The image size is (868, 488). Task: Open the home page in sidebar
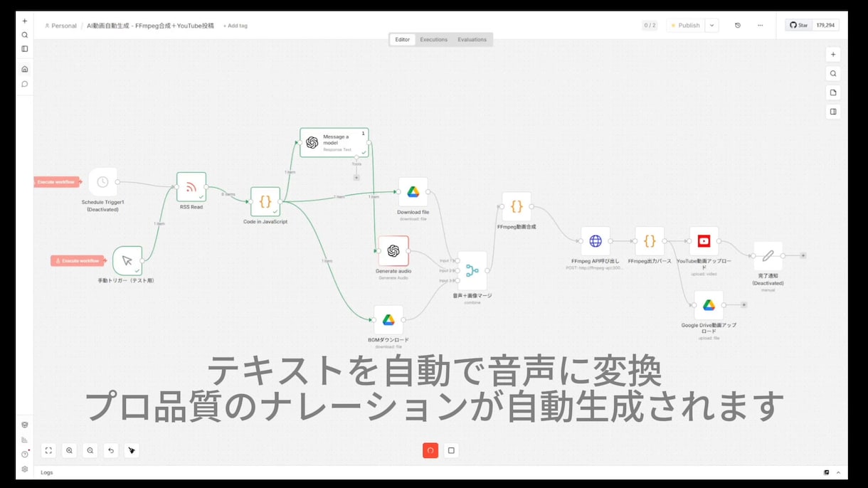pos(25,69)
